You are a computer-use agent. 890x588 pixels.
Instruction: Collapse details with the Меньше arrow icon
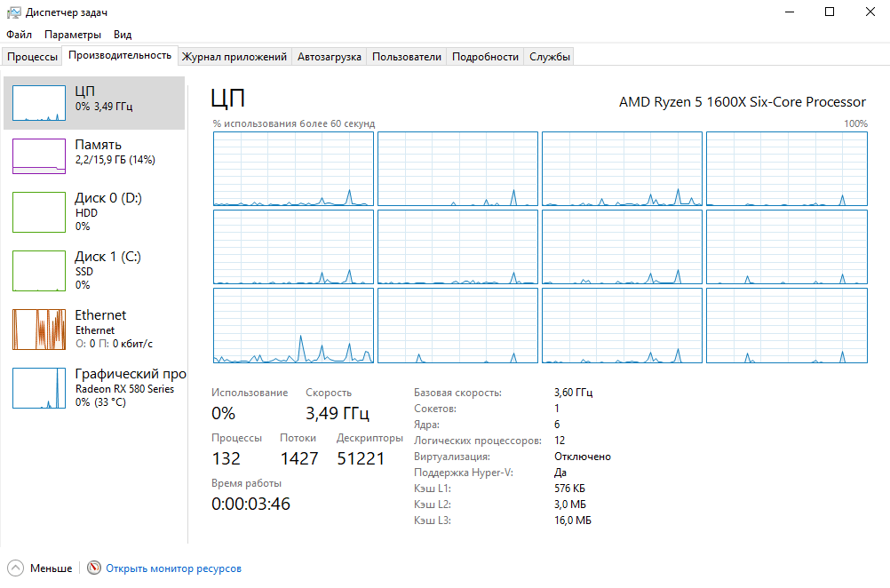click(x=16, y=568)
